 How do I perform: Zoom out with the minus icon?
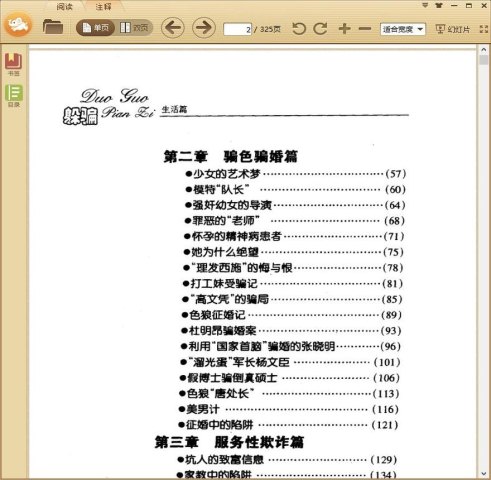click(365, 29)
